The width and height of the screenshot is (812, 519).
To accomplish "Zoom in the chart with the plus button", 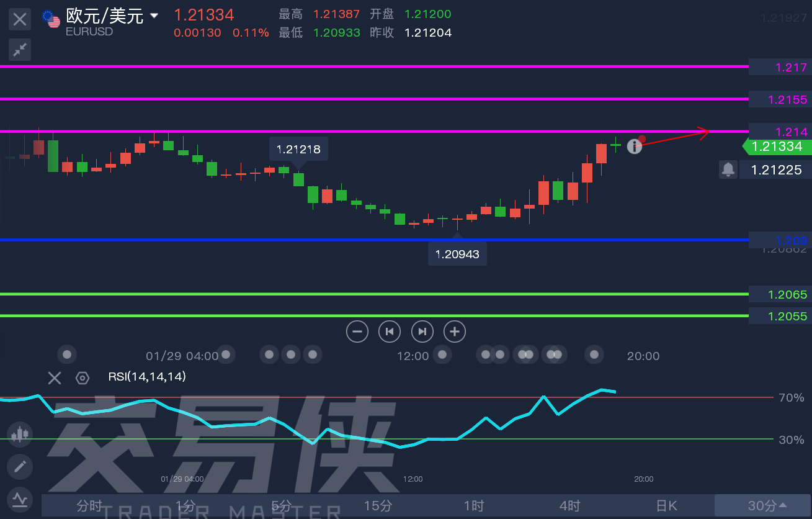I will [x=455, y=332].
